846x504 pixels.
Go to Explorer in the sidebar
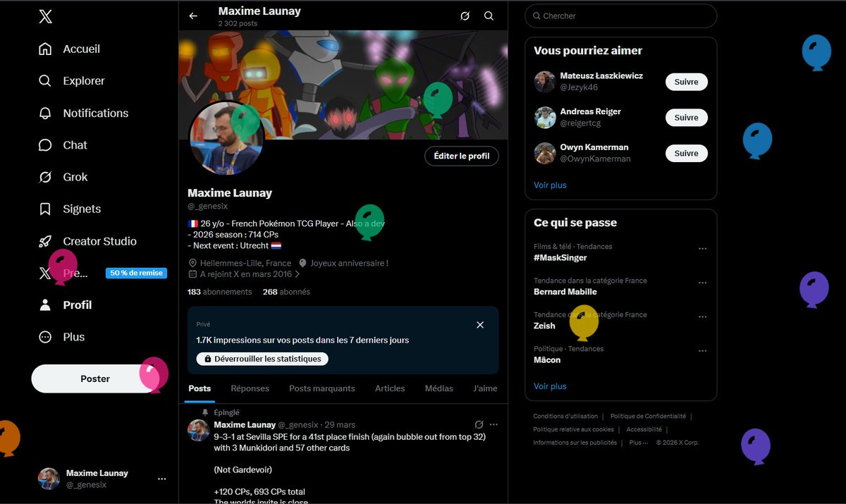click(x=72, y=81)
